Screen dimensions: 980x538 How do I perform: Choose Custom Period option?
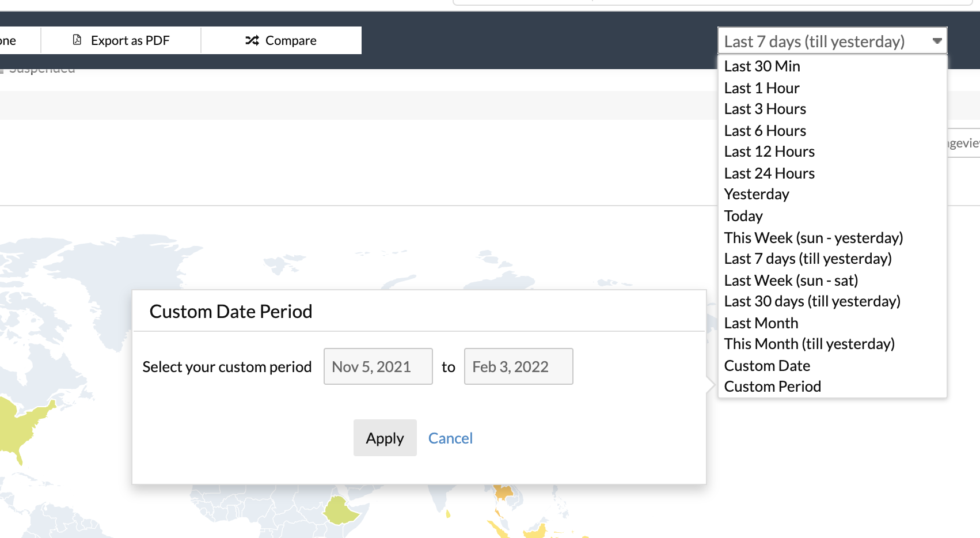772,387
